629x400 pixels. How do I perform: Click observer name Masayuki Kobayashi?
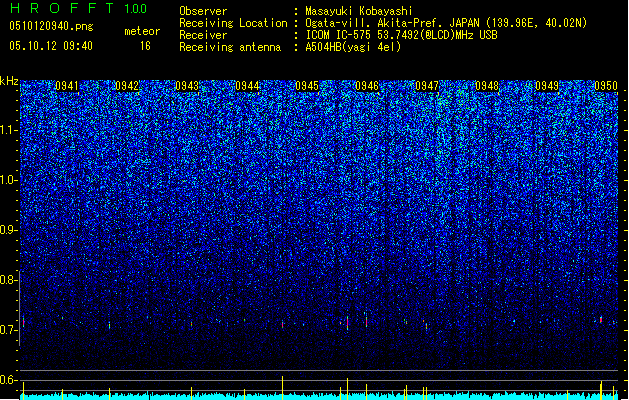coord(359,11)
